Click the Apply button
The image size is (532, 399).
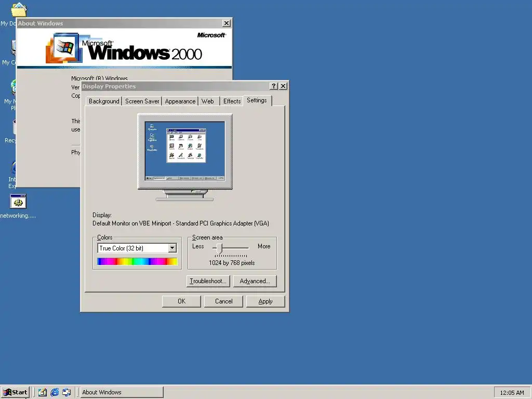265,301
